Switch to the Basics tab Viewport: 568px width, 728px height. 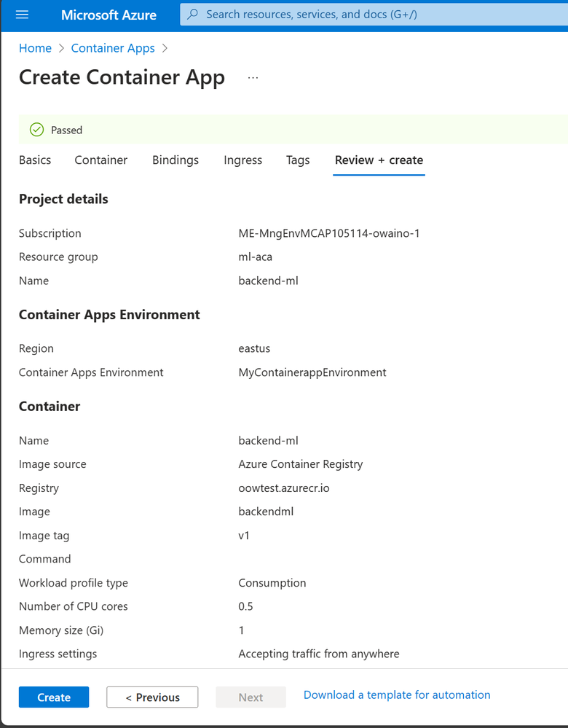35,160
